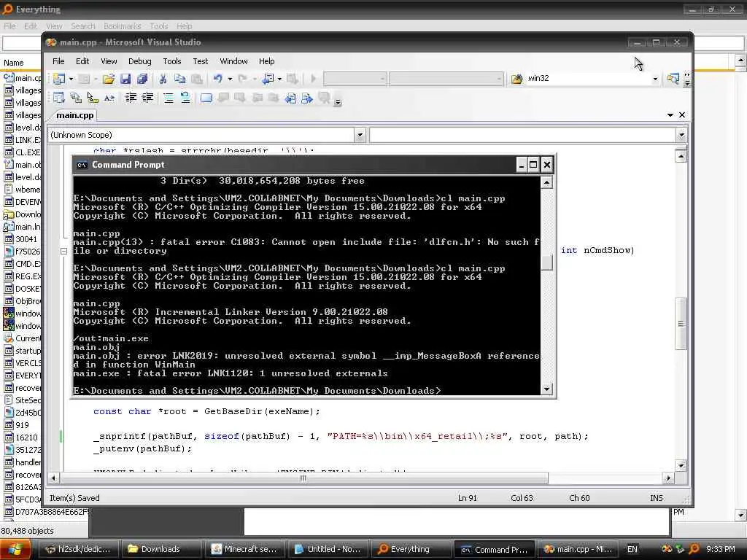Screen dimensions: 747x560
Task: Click the Navigate Backward toolbar icon
Action: pyautogui.click(x=268, y=79)
